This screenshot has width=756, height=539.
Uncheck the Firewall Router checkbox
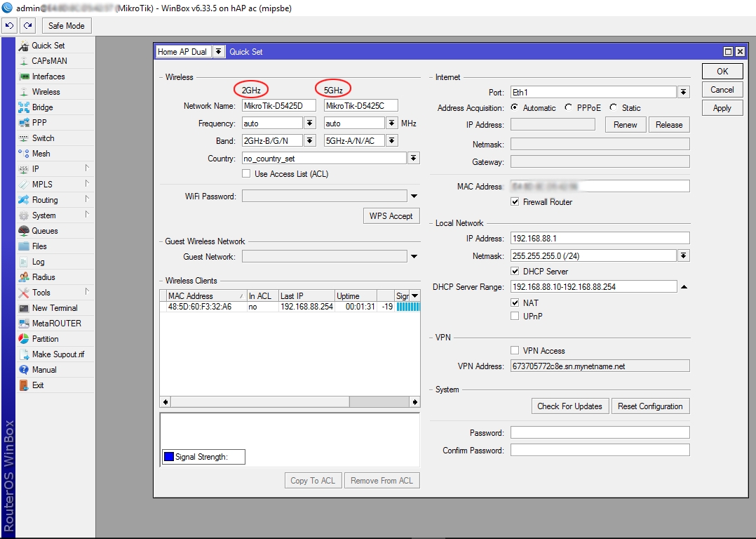click(515, 202)
